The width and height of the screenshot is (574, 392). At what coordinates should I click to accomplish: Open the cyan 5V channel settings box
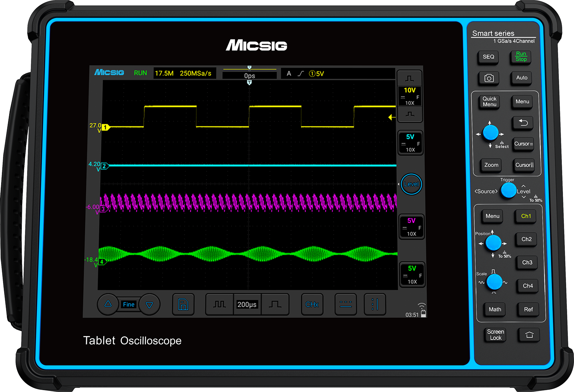pyautogui.click(x=410, y=143)
